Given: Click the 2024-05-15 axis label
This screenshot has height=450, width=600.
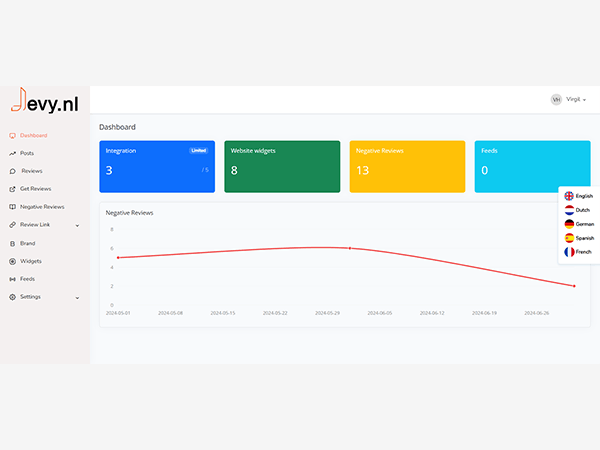Looking at the screenshot, I should point(223,313).
